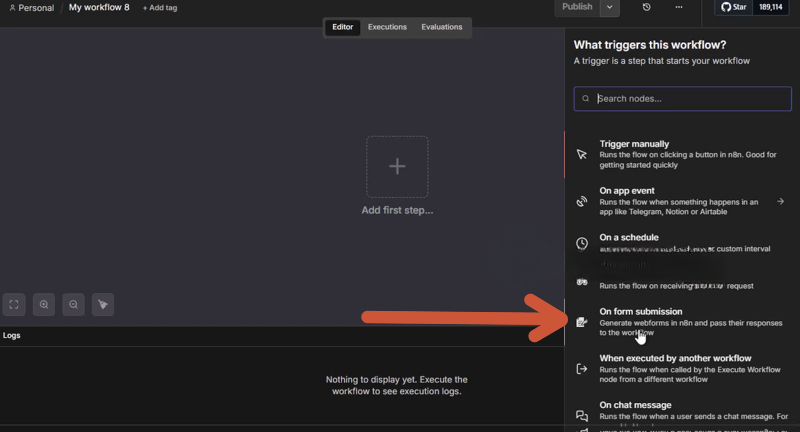Click the executed by another workflow icon

[582, 369]
